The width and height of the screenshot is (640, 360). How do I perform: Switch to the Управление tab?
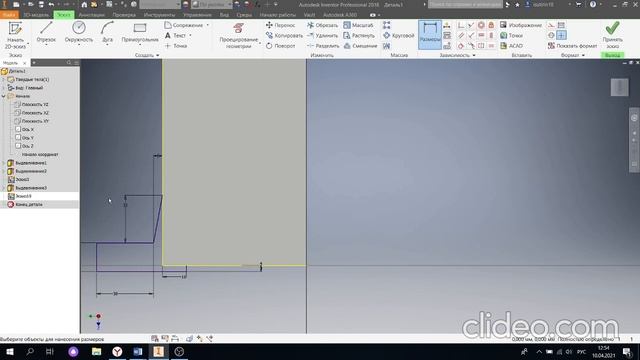pos(197,15)
